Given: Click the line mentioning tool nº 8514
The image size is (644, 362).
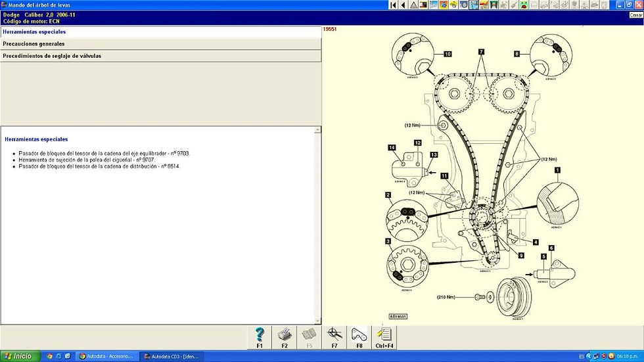Looking at the screenshot, I should click(x=99, y=167).
